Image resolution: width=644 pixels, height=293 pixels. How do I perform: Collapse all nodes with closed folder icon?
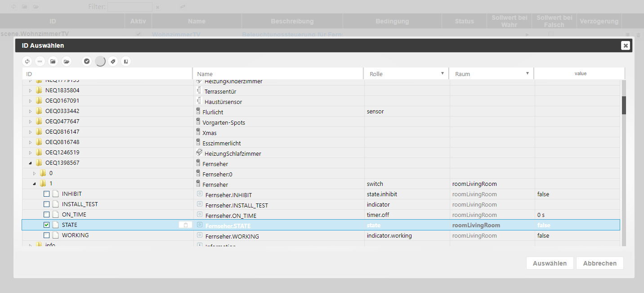tap(53, 61)
